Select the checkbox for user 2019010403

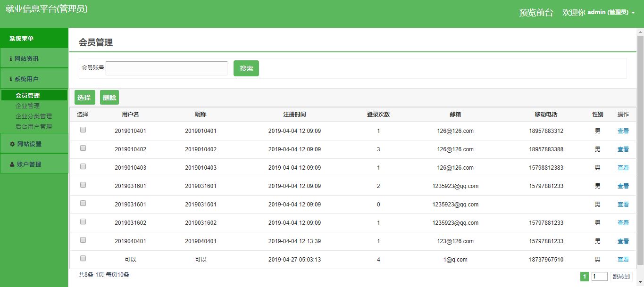coord(83,167)
